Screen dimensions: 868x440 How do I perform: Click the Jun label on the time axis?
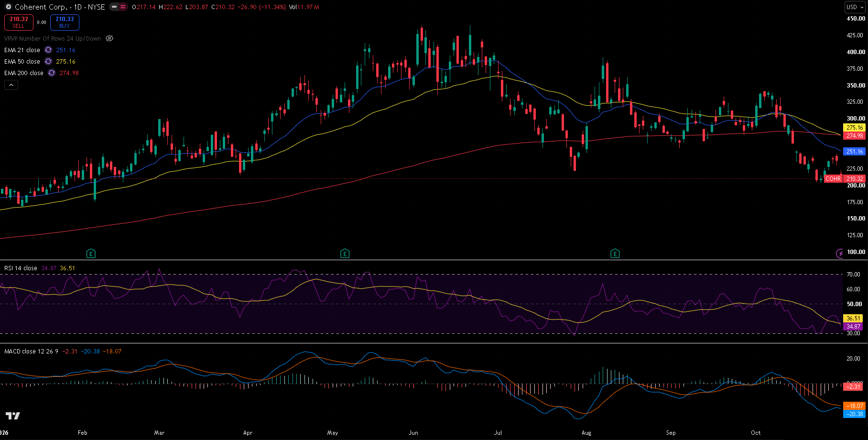(413, 433)
